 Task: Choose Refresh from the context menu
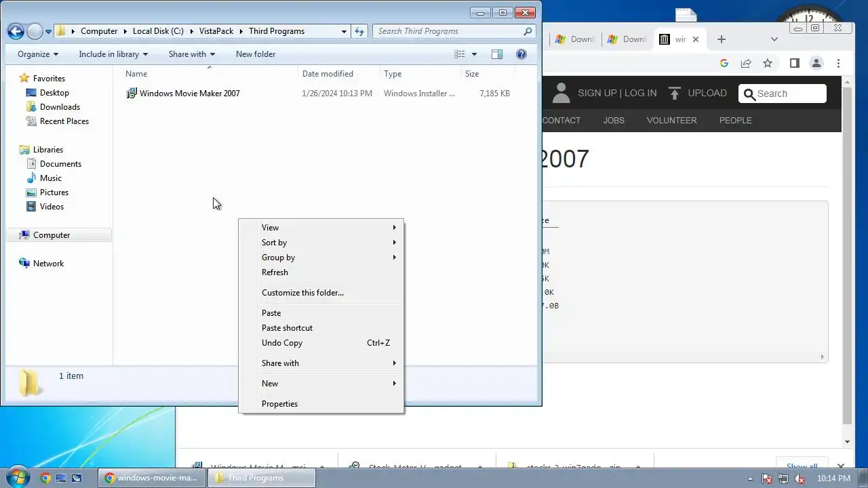pos(321,272)
